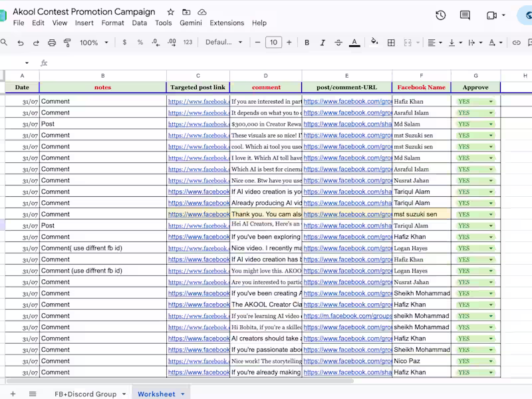Open the borders tool
532x399 pixels.
click(391, 43)
